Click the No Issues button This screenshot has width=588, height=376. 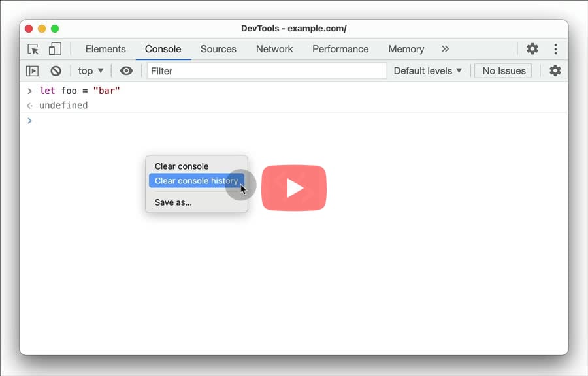(x=503, y=70)
